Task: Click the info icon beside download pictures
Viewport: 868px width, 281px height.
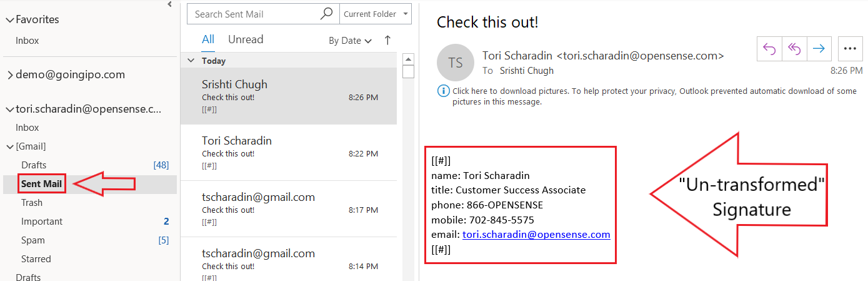Action: pos(443,91)
